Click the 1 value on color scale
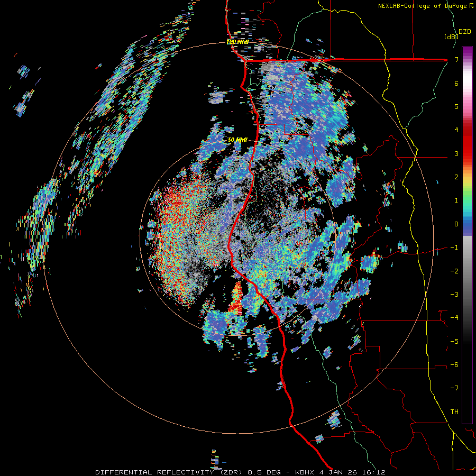This screenshot has width=476, height=476. pyautogui.click(x=456, y=200)
